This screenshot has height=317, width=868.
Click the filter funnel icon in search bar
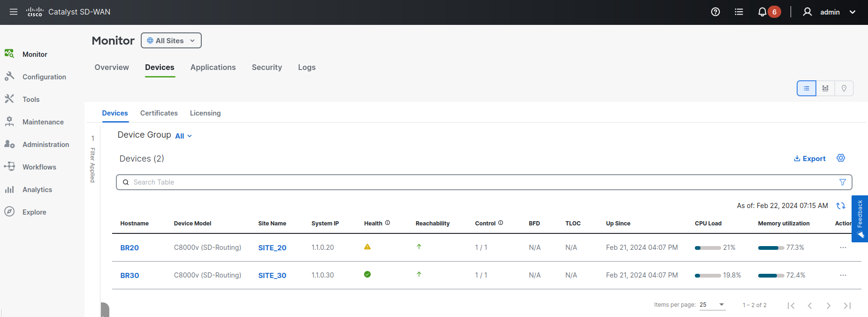pos(842,182)
